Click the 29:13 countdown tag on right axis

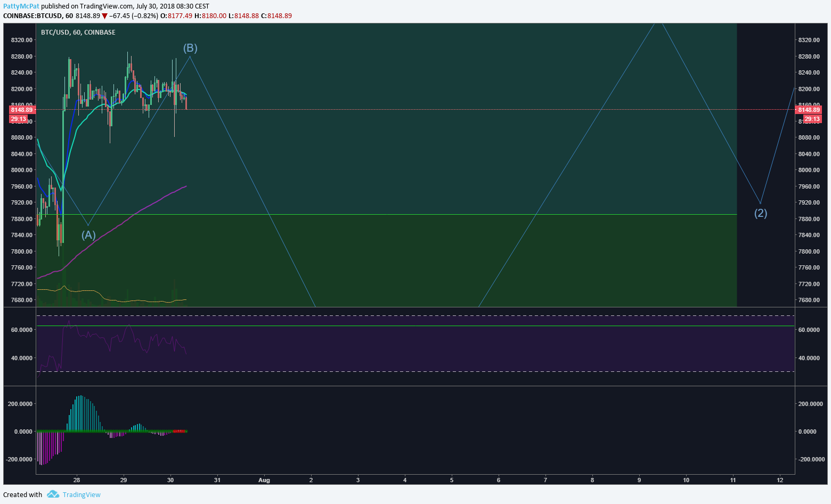click(812, 119)
